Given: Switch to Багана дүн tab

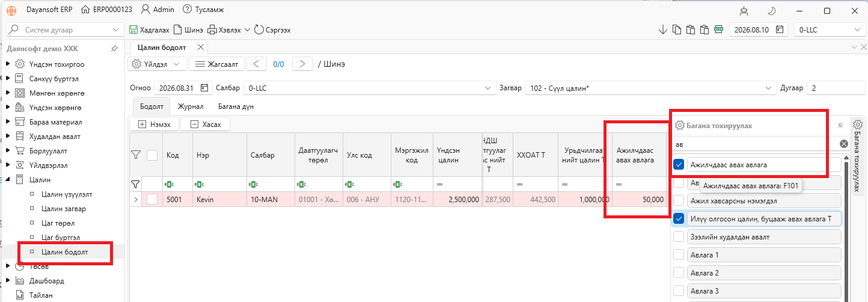Looking at the screenshot, I should (x=236, y=106).
